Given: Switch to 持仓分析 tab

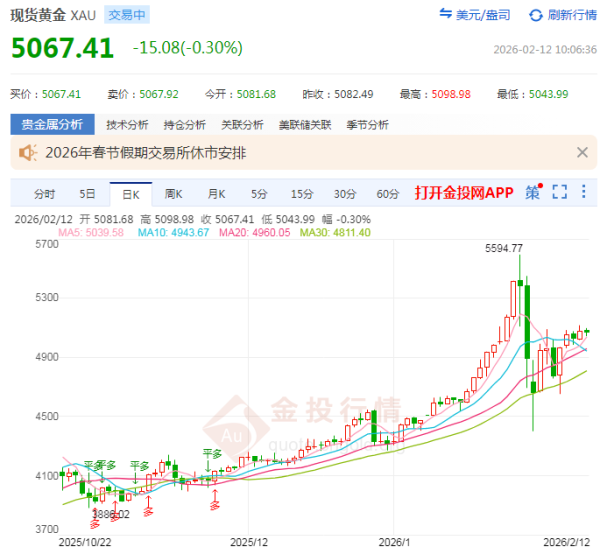Looking at the screenshot, I should (x=184, y=125).
